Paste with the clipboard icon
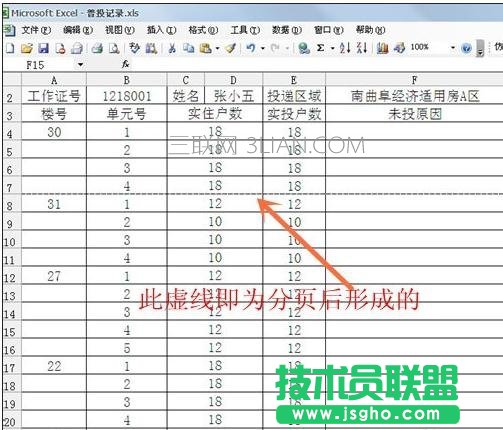Image resolution: width=503 pixels, height=430 pixels. point(206,49)
